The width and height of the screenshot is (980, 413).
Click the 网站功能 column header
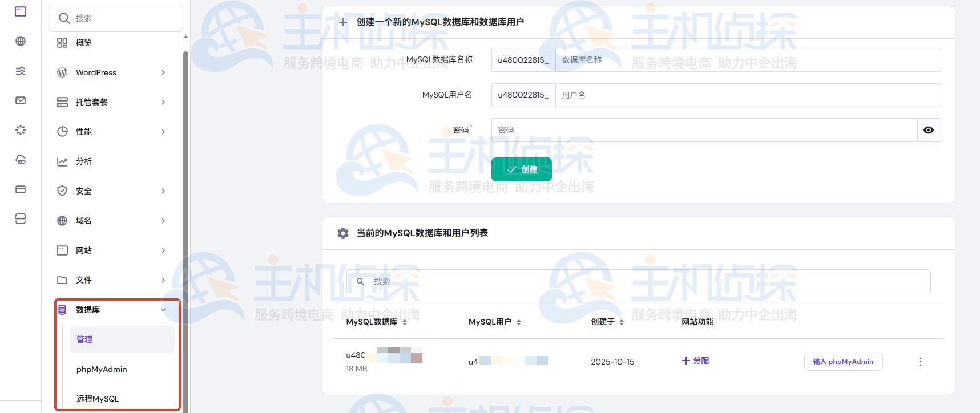697,322
